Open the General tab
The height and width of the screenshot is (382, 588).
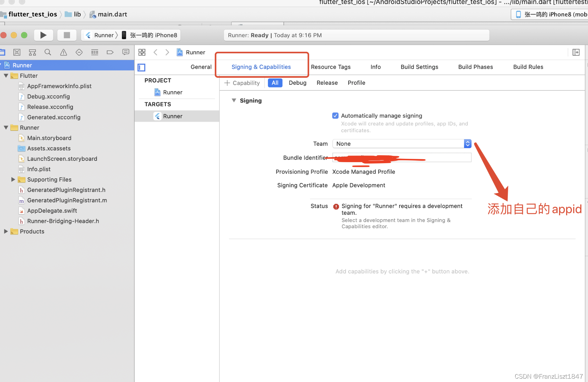click(x=201, y=67)
